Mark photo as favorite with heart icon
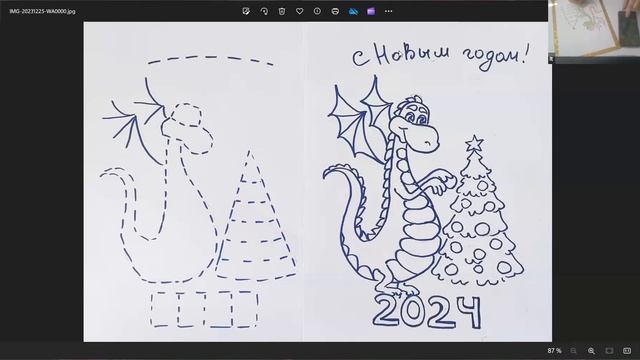Screen dimensions: 640x360 (x=300, y=11)
